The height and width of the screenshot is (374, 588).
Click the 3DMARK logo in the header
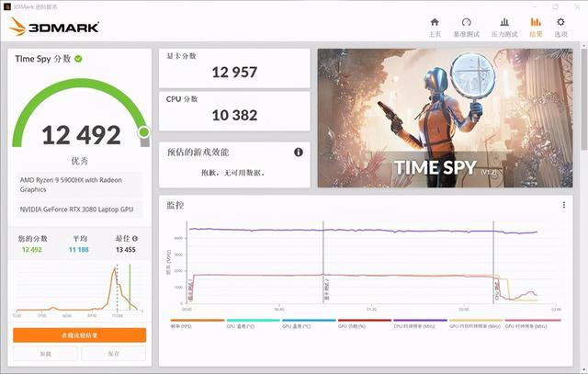(x=54, y=27)
